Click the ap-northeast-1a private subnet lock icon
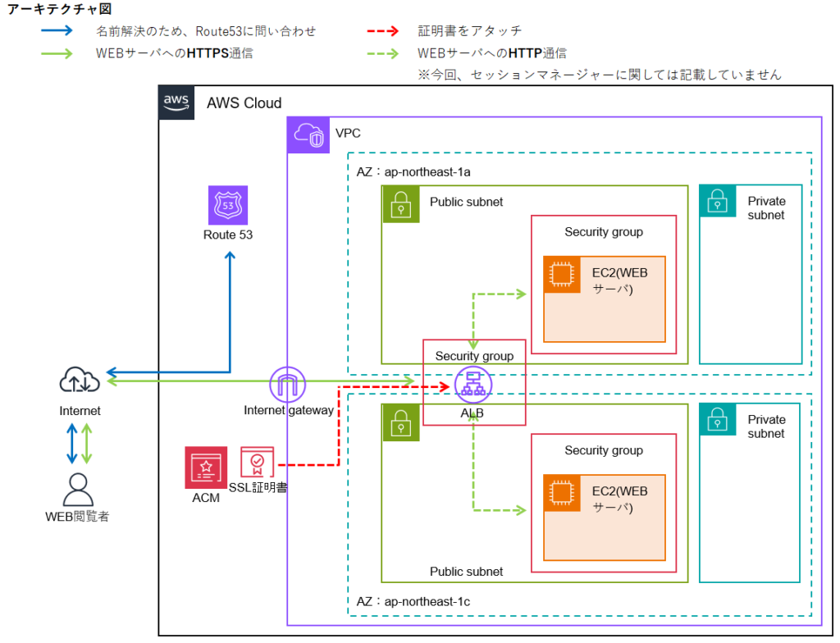Screen dimensions: 840x643 pos(717,201)
